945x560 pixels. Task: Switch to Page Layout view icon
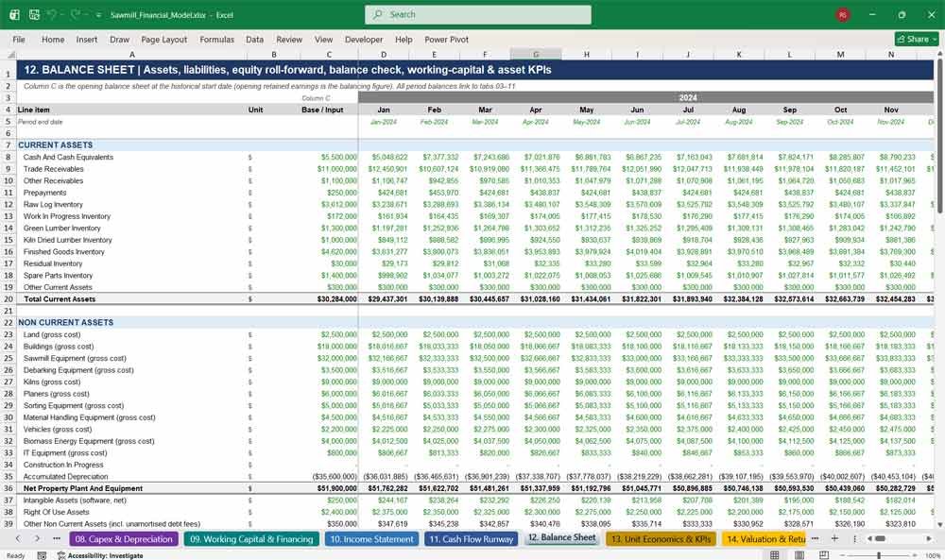click(x=799, y=554)
